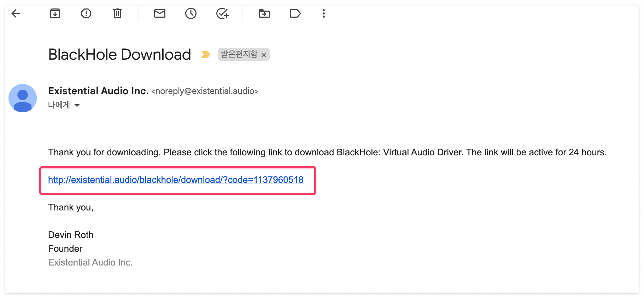644x298 pixels.
Task: Click the Founder line in signature
Action: 65,249
